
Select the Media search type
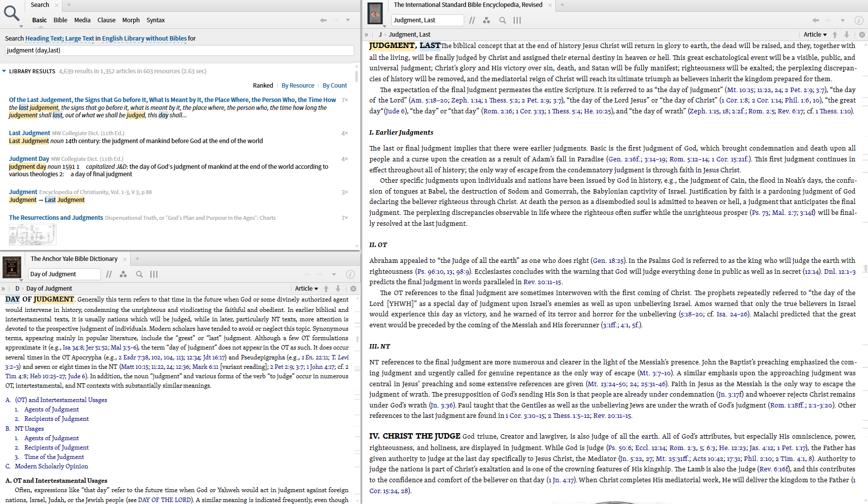82,20
